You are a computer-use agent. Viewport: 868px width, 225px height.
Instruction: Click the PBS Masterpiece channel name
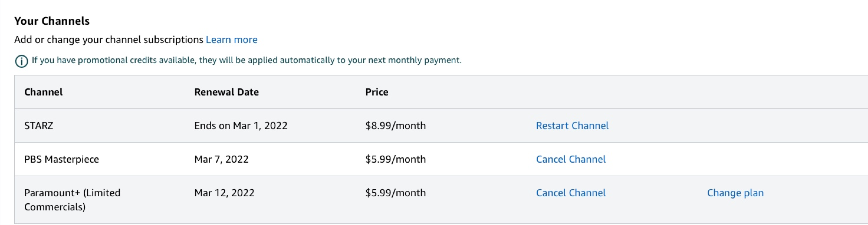pyautogui.click(x=61, y=159)
